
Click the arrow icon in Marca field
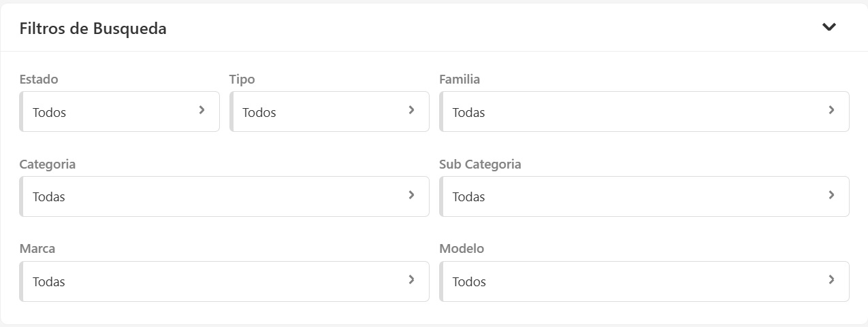(x=411, y=279)
